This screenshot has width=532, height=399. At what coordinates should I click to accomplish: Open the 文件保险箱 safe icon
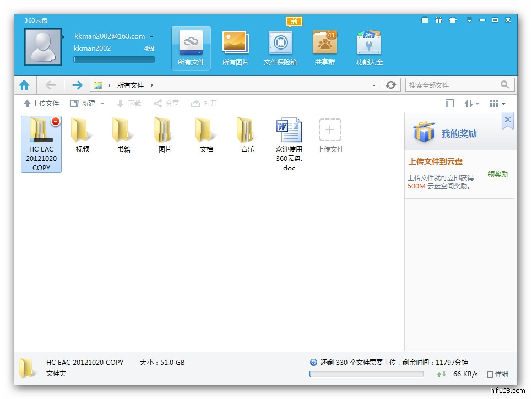[x=280, y=43]
